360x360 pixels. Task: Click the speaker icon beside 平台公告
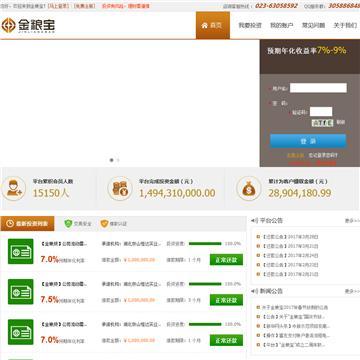(254, 221)
